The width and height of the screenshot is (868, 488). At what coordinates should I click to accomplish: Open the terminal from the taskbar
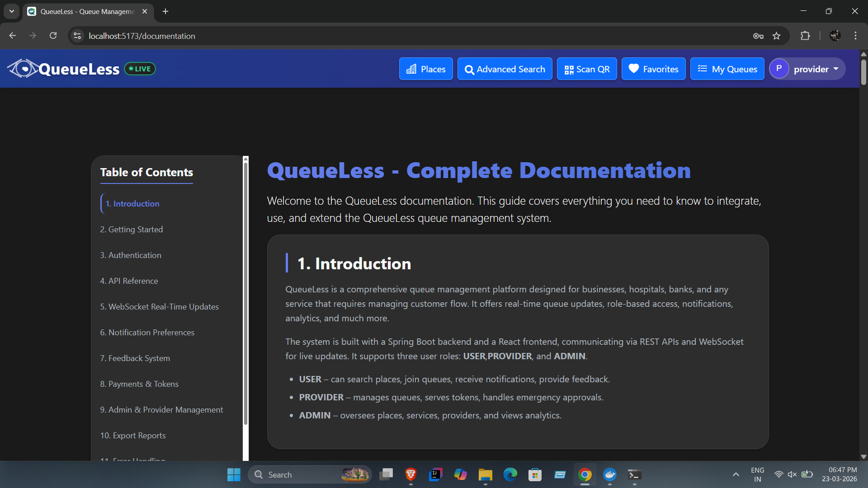(x=634, y=474)
